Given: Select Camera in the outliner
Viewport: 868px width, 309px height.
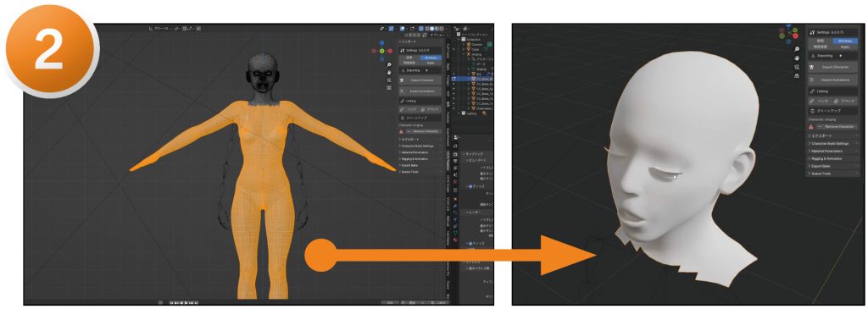Looking at the screenshot, I should click(476, 44).
